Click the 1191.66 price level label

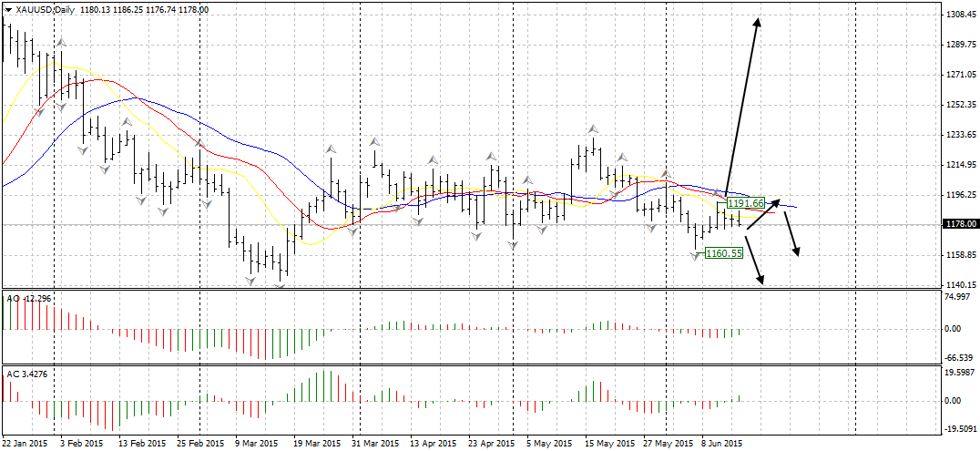click(x=745, y=203)
